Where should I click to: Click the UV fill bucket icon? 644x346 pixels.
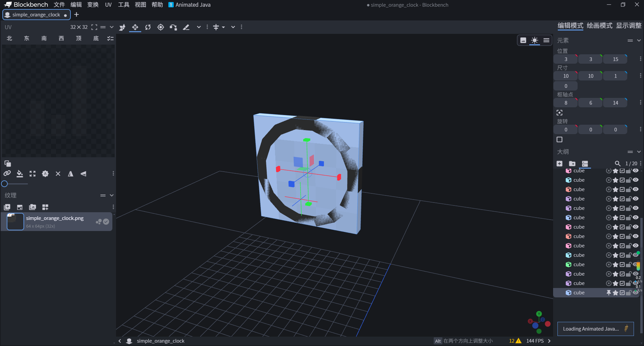(20, 174)
